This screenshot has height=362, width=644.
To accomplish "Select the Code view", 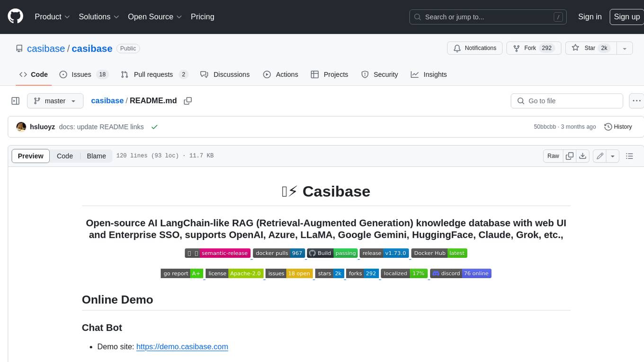I will click(65, 156).
